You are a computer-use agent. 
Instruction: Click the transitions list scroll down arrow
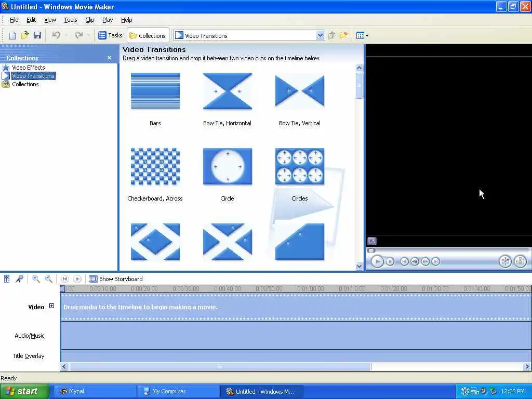point(360,267)
